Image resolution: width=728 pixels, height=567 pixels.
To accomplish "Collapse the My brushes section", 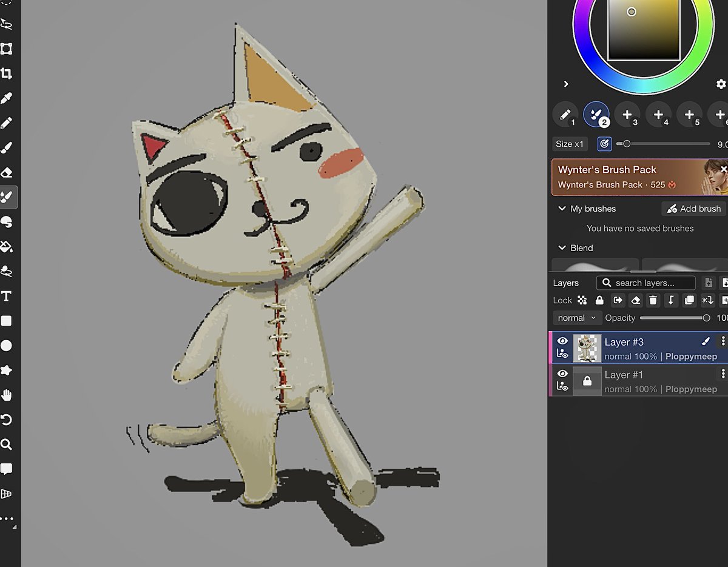I will [561, 209].
